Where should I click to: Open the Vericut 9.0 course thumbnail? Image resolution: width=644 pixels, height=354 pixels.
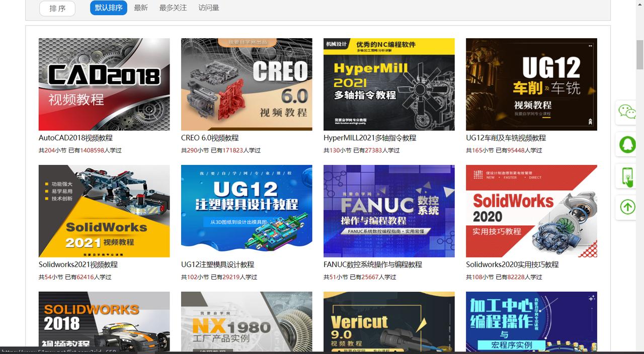click(388, 324)
